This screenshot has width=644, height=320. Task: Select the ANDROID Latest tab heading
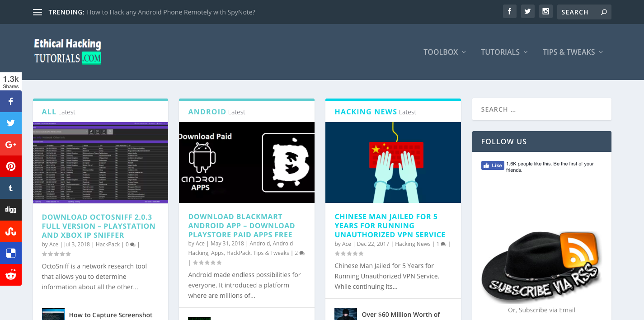(217, 112)
